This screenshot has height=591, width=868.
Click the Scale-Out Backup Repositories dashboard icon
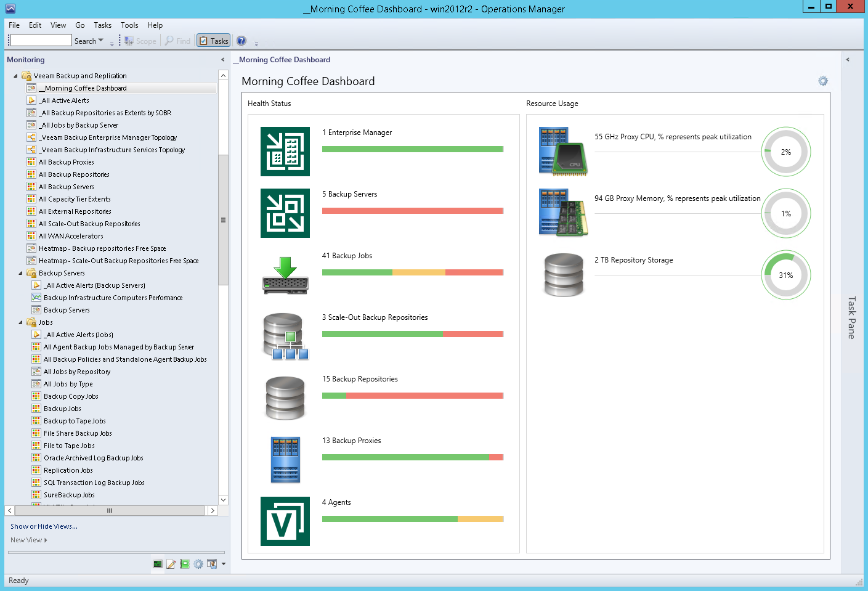[285, 336]
